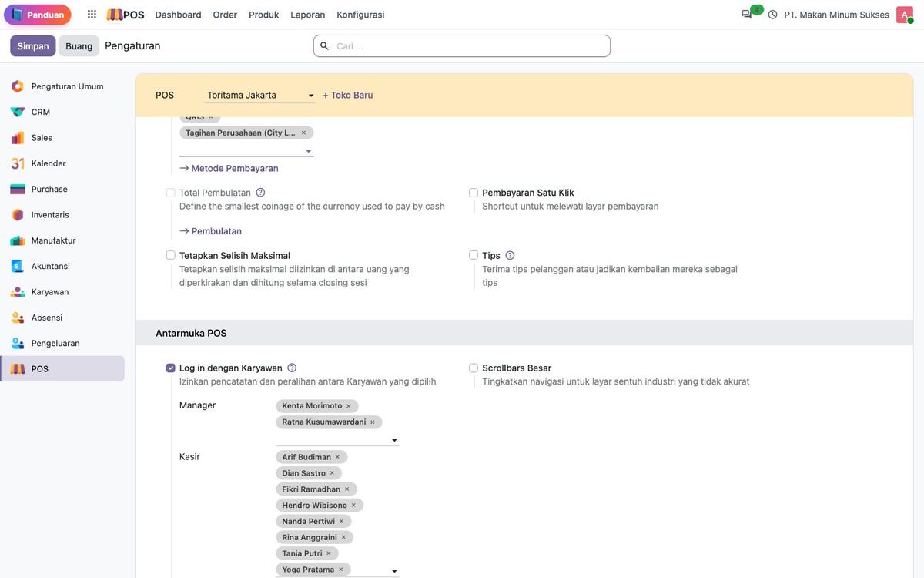924x578 pixels.
Task: Enable Pembayaran Satu Klik checkbox
Action: pos(474,193)
